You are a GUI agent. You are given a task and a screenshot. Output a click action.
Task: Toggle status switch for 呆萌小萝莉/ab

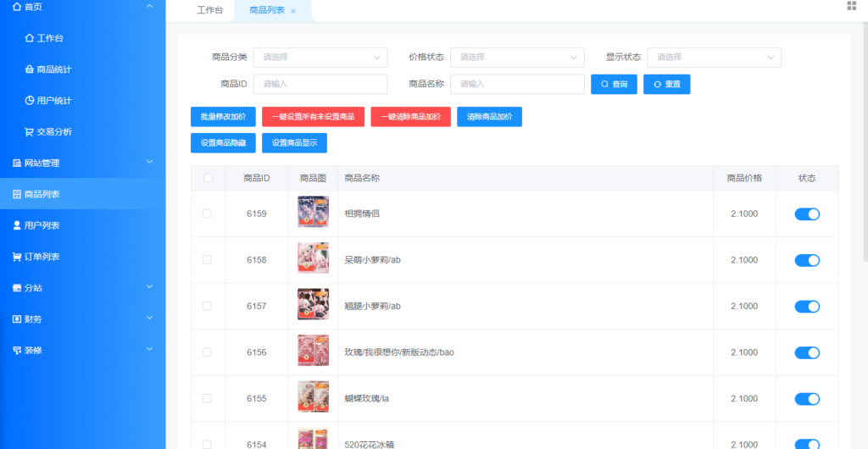click(x=807, y=260)
